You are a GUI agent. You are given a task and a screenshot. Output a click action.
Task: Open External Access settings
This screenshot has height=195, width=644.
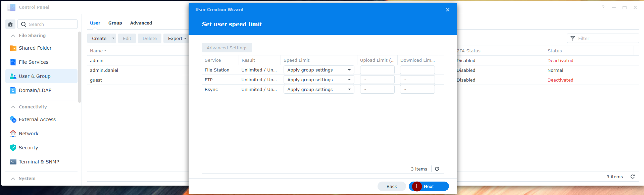(x=37, y=119)
